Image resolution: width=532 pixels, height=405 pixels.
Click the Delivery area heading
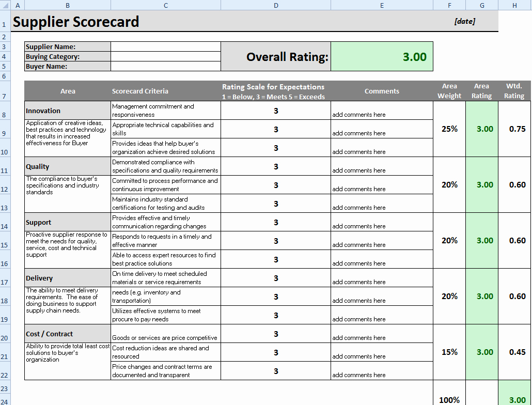tap(68, 278)
